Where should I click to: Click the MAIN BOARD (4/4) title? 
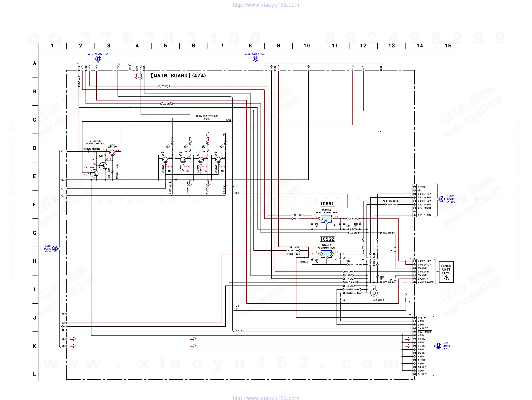pyautogui.click(x=178, y=76)
